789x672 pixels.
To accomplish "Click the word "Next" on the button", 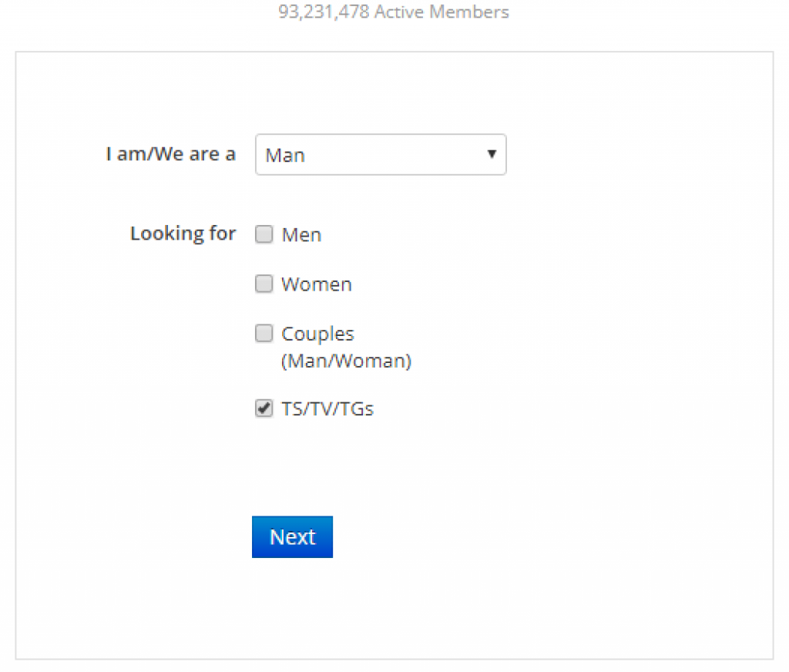I will coord(292,537).
